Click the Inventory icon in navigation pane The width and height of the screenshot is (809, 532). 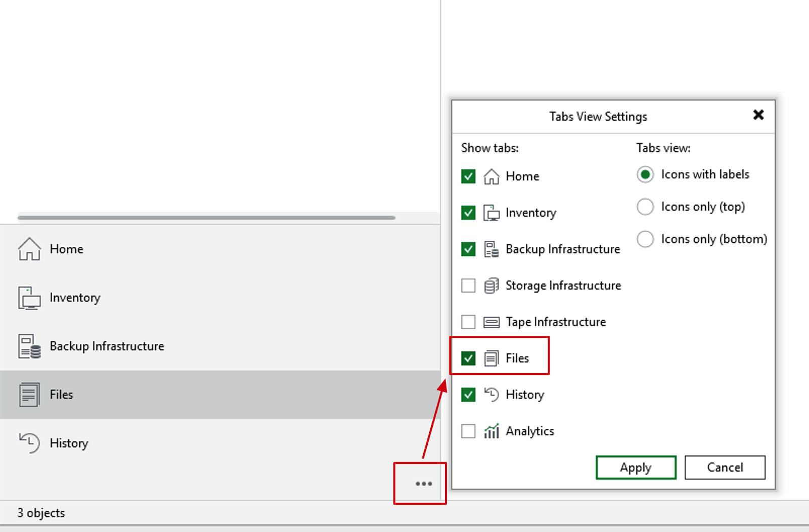pos(29,298)
